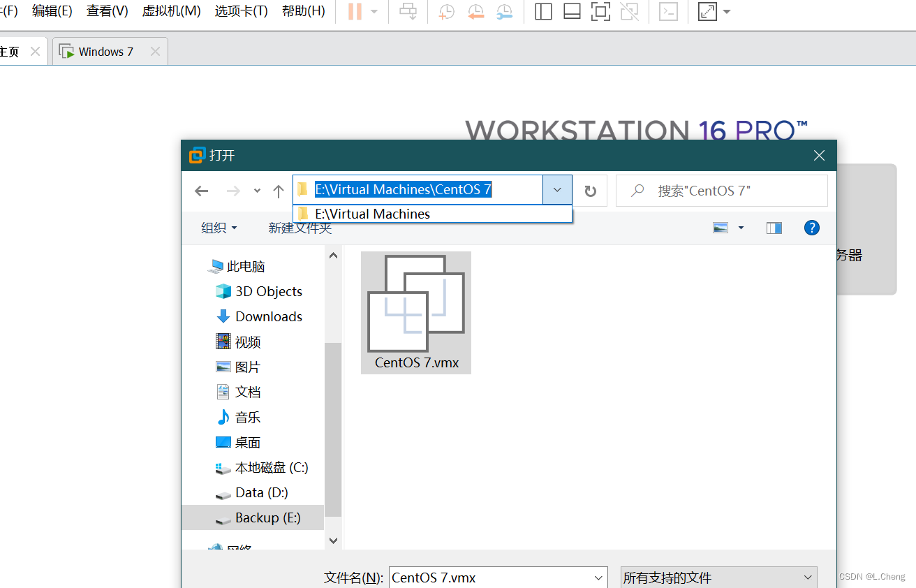This screenshot has height=588, width=916.
Task: Take a snapshot of the VM
Action: [x=447, y=12]
